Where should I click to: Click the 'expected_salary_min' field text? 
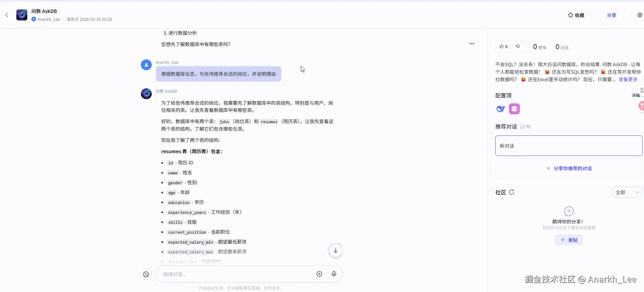click(x=191, y=242)
